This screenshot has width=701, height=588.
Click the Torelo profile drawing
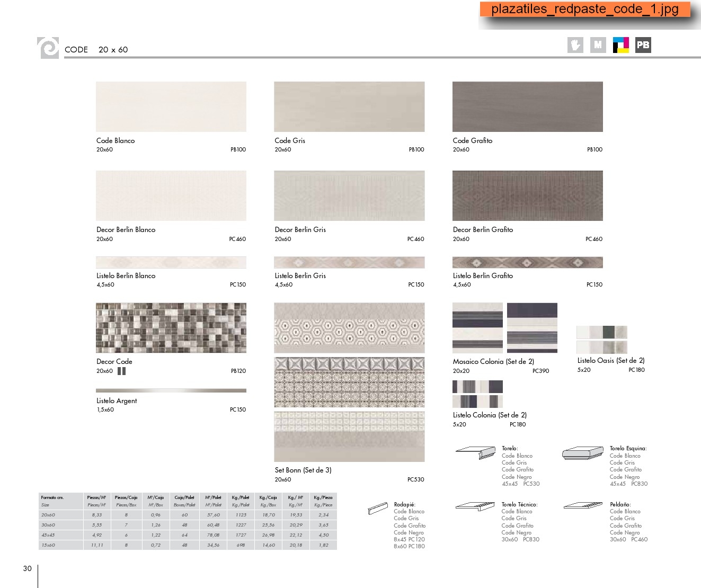click(x=475, y=452)
